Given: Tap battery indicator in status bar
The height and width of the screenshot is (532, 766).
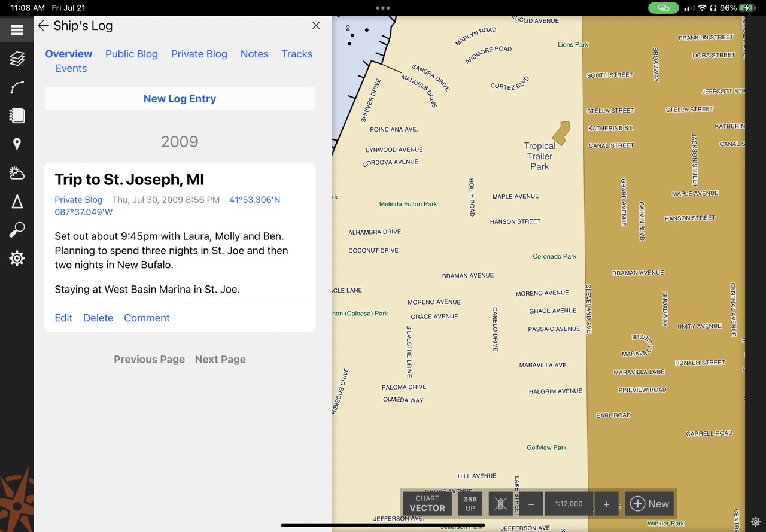Looking at the screenshot, I should coord(748,8).
